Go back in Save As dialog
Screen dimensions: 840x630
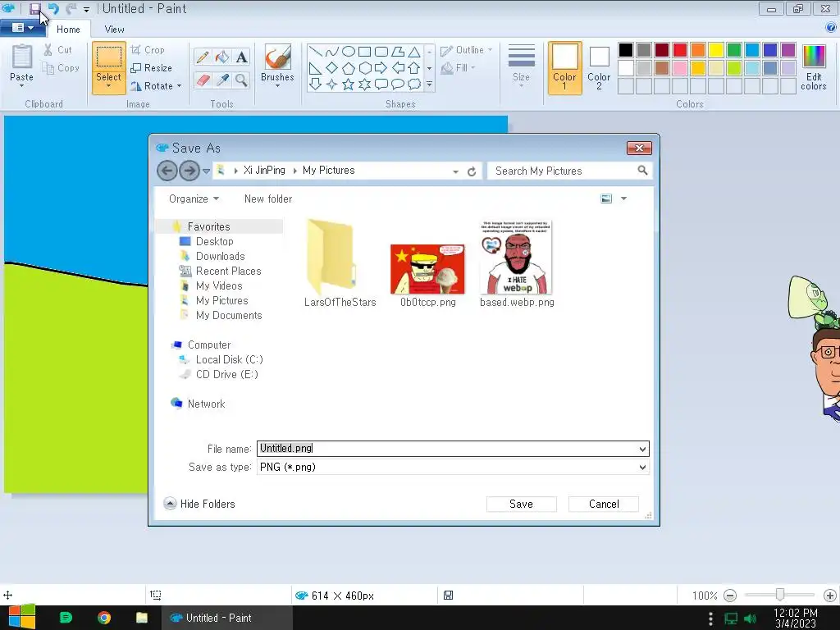167,171
